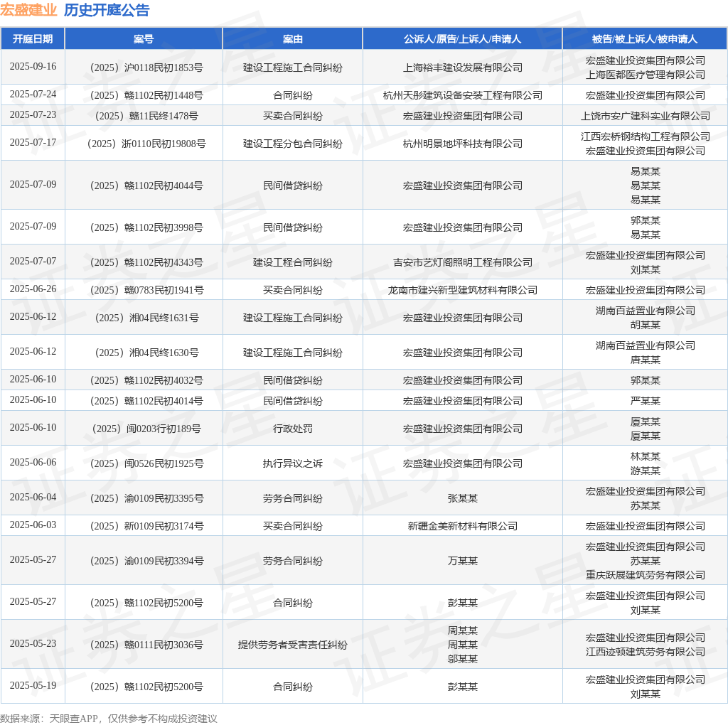Click cause 建设工程合同纠纷
The height and width of the screenshot is (725, 728).
tap(292, 262)
